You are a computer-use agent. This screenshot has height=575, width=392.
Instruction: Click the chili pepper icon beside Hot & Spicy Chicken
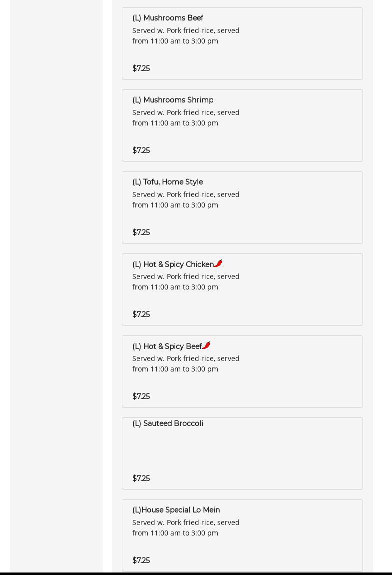click(218, 263)
